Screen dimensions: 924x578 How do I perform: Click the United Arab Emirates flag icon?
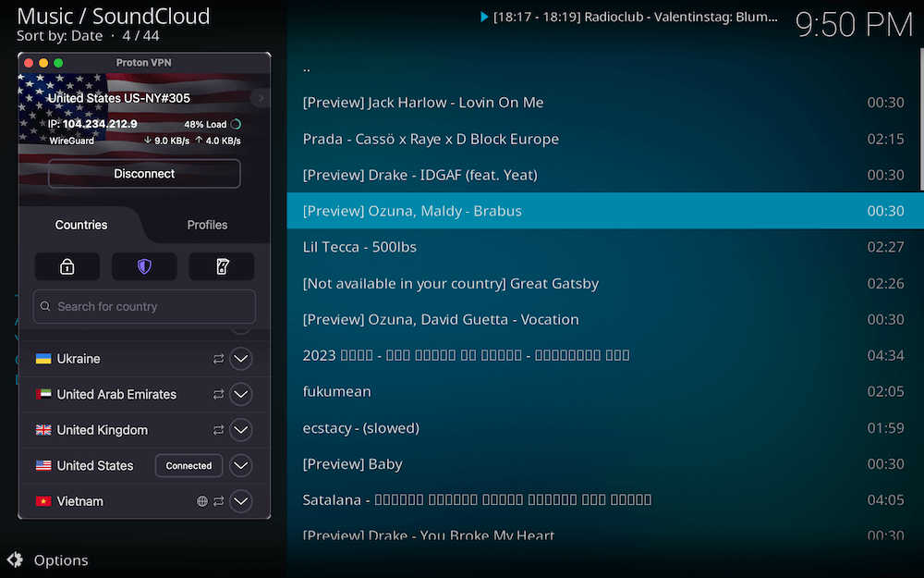(x=43, y=394)
